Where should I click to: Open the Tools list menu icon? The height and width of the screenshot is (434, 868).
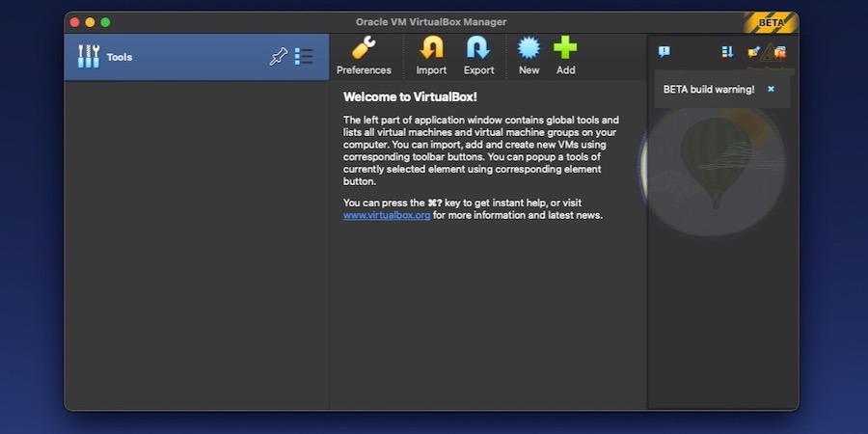[304, 57]
